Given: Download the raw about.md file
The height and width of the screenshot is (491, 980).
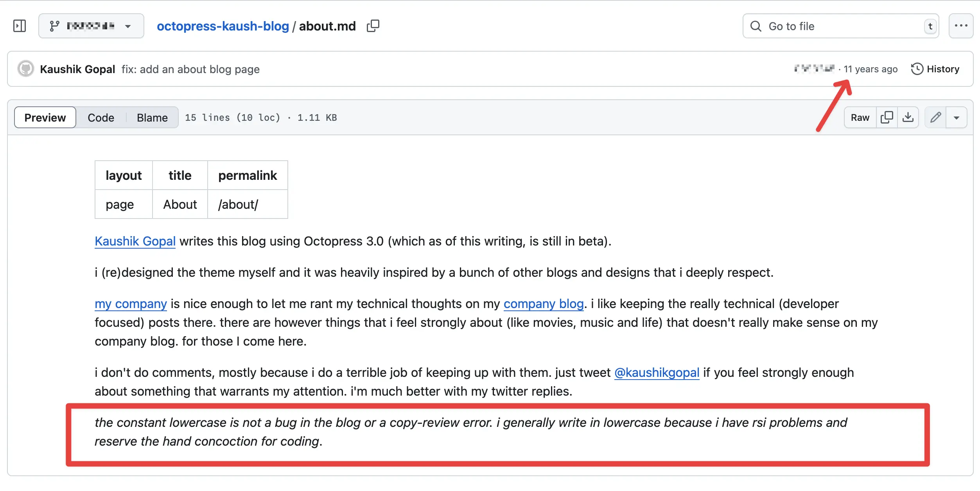Looking at the screenshot, I should pos(908,117).
